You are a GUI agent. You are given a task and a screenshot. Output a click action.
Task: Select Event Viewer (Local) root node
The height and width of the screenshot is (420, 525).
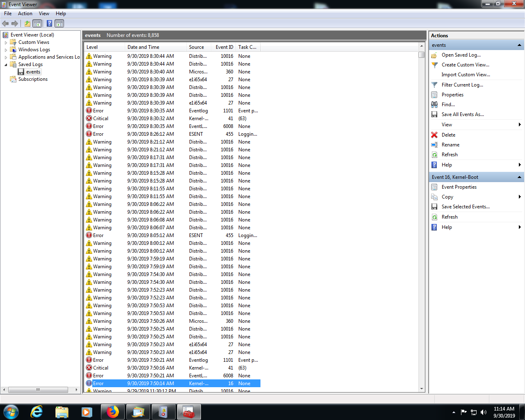click(x=32, y=35)
